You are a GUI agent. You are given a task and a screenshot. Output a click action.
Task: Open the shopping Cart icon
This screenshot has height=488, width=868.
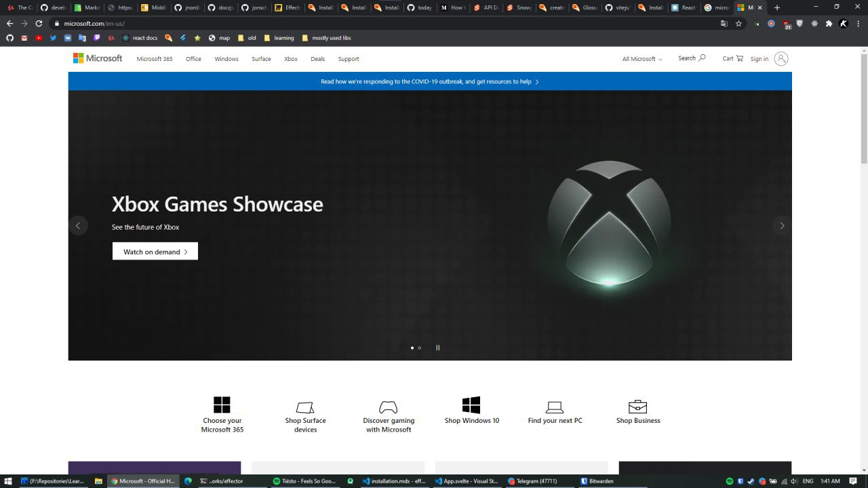(x=739, y=58)
